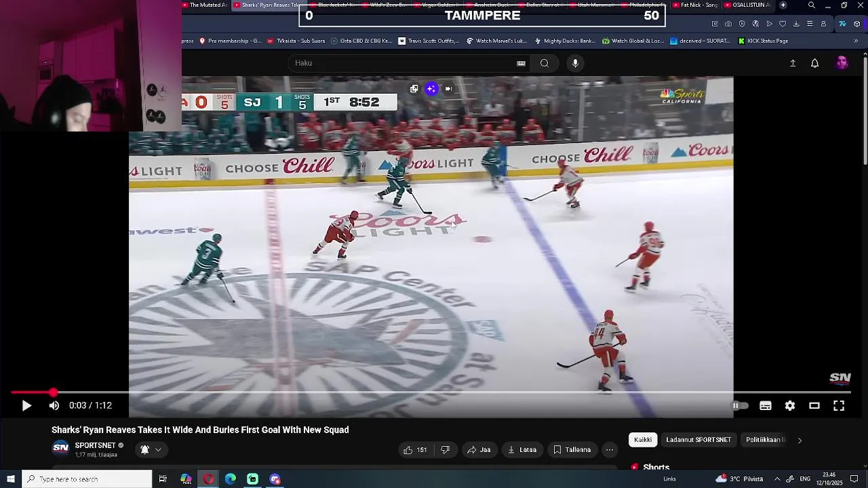
Task: Play the video
Action: 26,405
